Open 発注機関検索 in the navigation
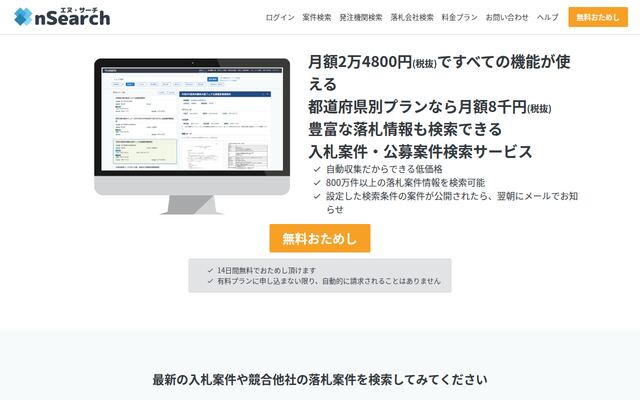 [361, 17]
